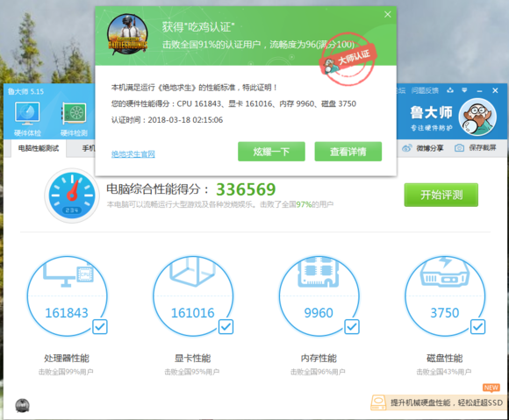Click the 炫耀一下 green button
Screen dimensions: 509x420
point(271,152)
